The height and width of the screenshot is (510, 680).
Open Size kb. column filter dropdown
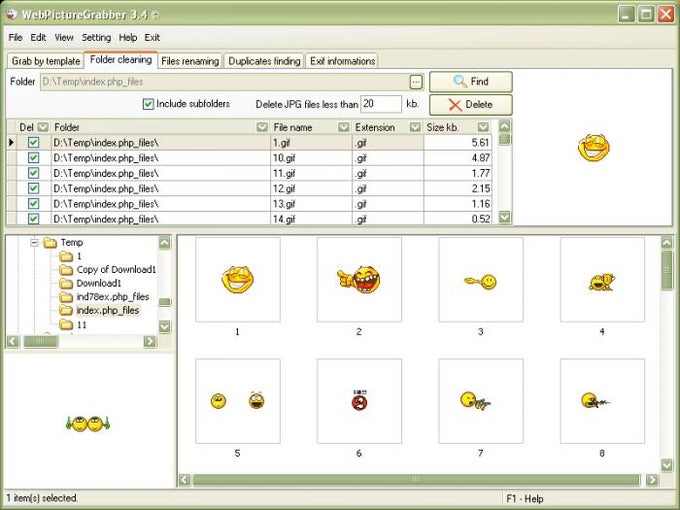point(483,127)
